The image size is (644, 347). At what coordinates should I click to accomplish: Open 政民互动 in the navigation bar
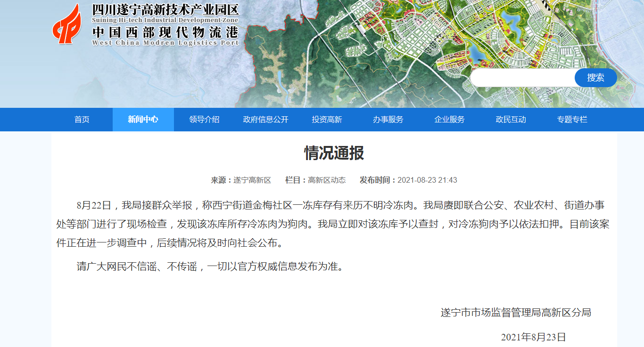[511, 120]
